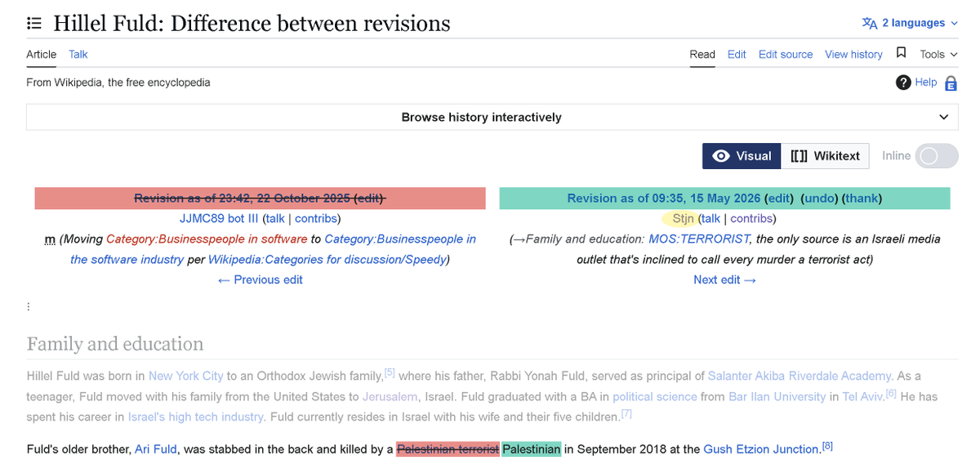View JJMC89 bot III contribs
Viewport: 980px width, 460px height.
point(315,218)
